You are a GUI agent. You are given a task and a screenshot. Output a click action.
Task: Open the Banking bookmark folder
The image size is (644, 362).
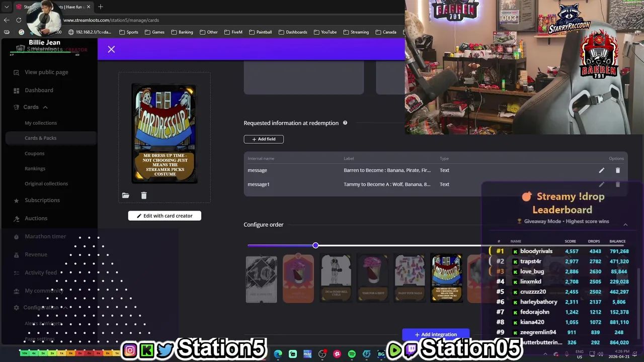pos(182,32)
